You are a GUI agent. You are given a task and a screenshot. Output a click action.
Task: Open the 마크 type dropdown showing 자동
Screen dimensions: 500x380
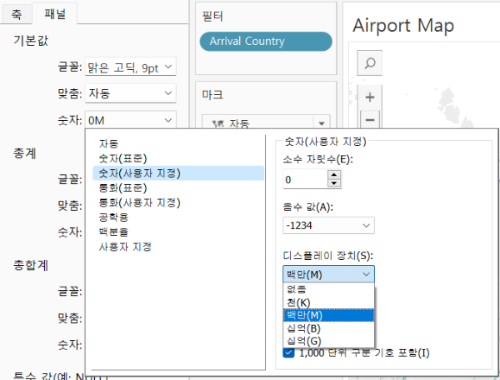coord(266,123)
